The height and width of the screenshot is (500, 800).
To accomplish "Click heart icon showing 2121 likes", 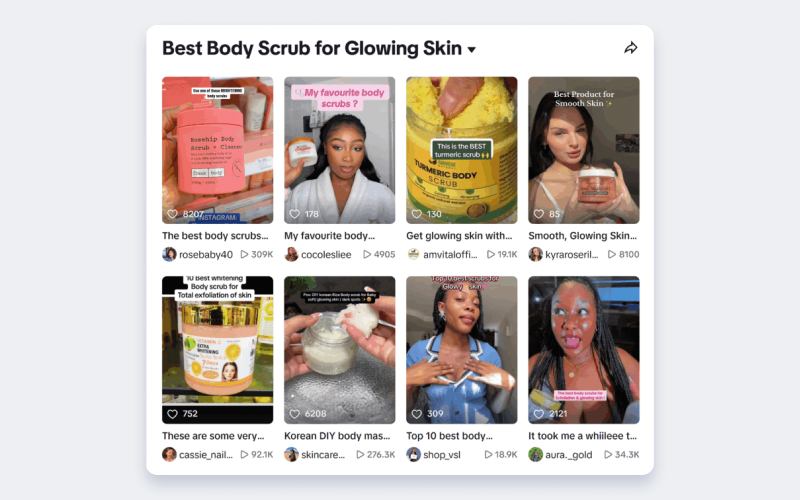I will pos(539,414).
